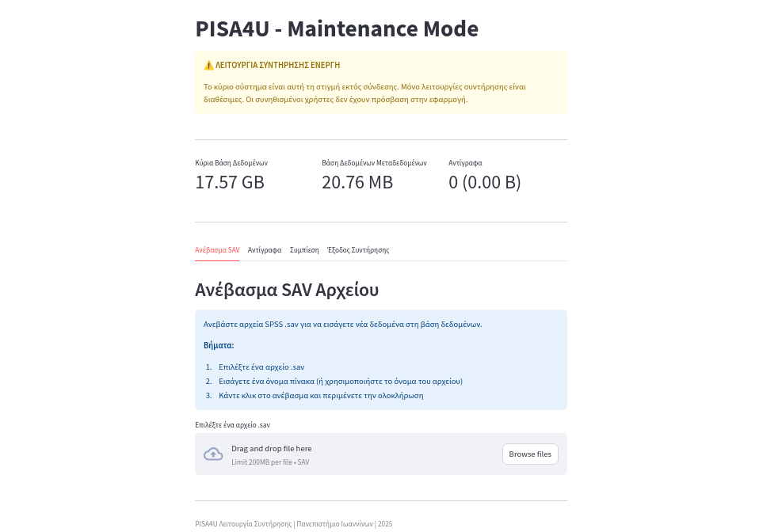Click the 17.57 GB main database metric
The image size is (759, 532).
(230, 182)
